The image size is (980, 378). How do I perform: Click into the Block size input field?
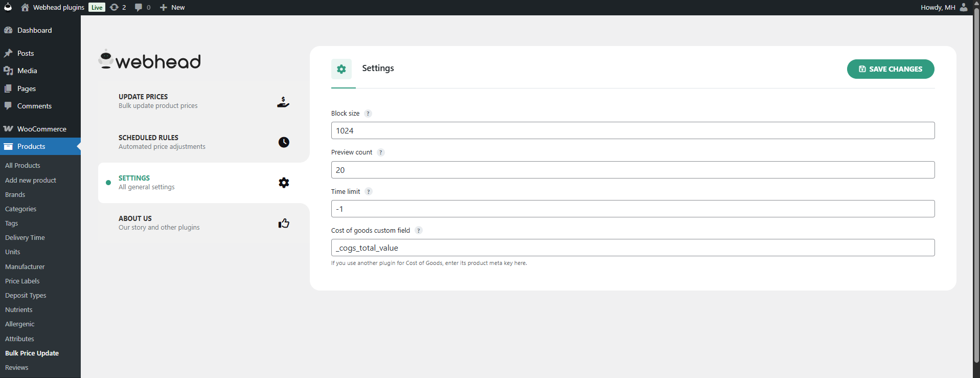pyautogui.click(x=632, y=130)
